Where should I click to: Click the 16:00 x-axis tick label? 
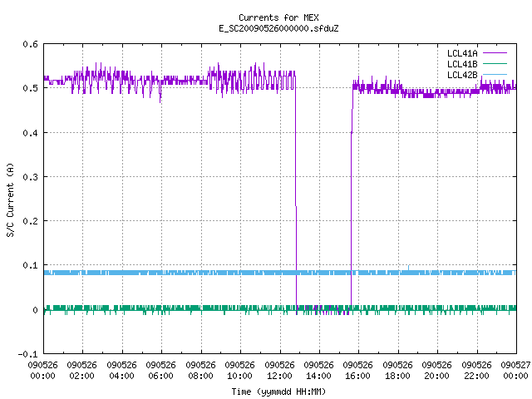(357, 376)
